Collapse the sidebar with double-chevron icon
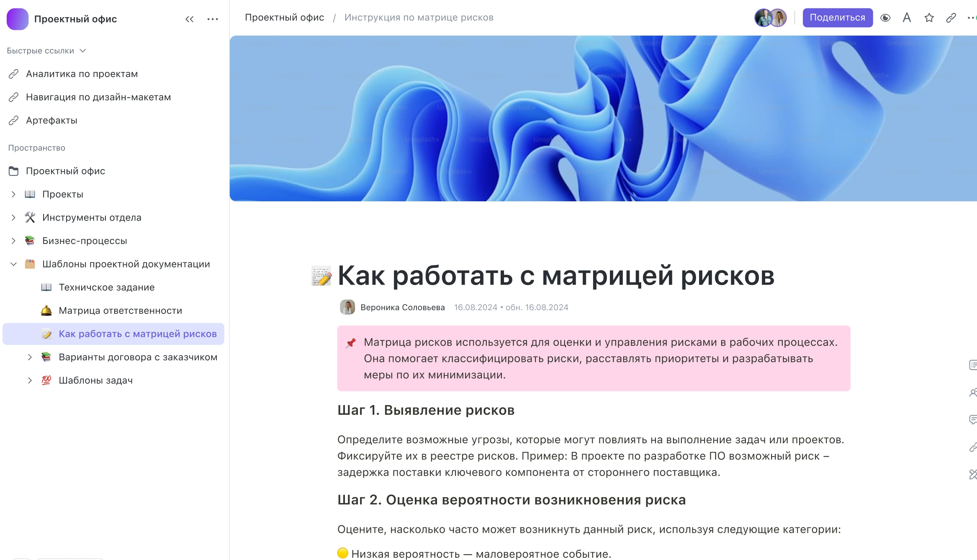The height and width of the screenshot is (560, 977). (189, 19)
